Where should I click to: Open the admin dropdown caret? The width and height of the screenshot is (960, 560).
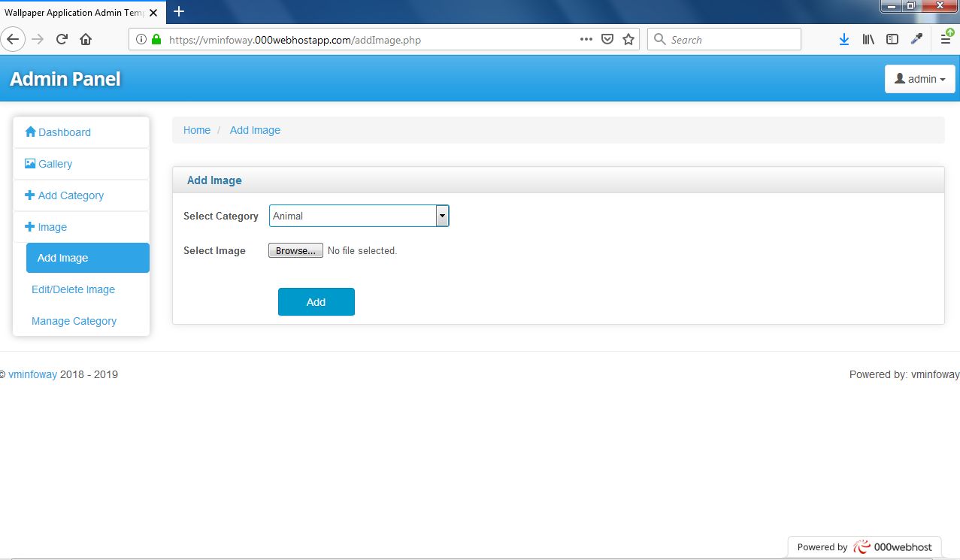tap(943, 80)
